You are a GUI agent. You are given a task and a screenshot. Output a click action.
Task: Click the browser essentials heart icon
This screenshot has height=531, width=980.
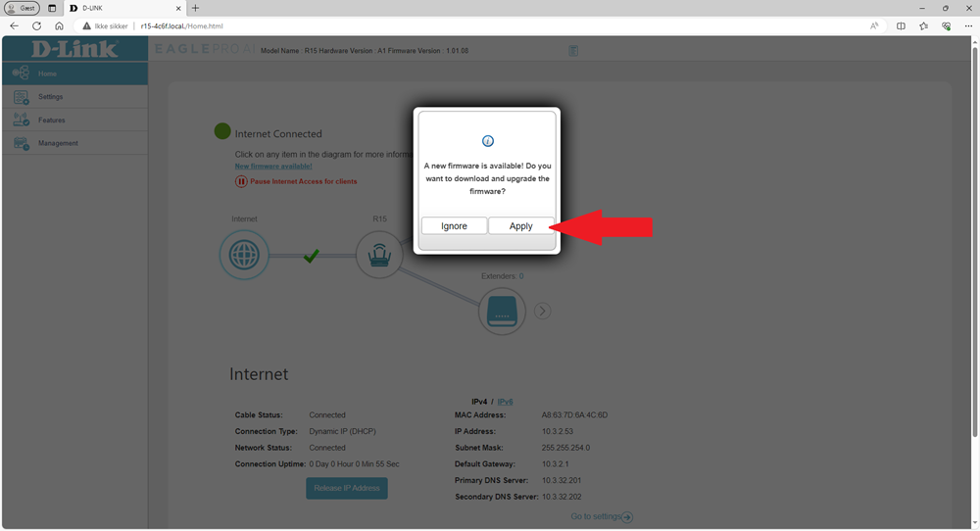947,26
